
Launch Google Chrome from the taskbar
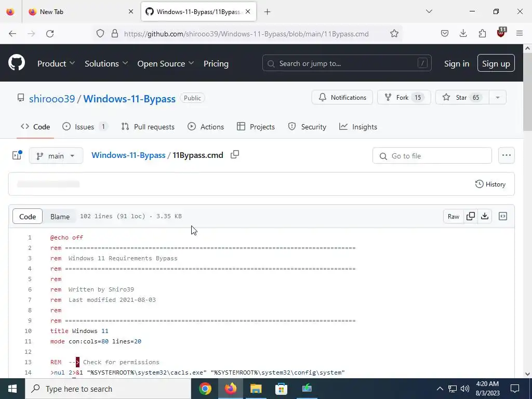pos(205,389)
